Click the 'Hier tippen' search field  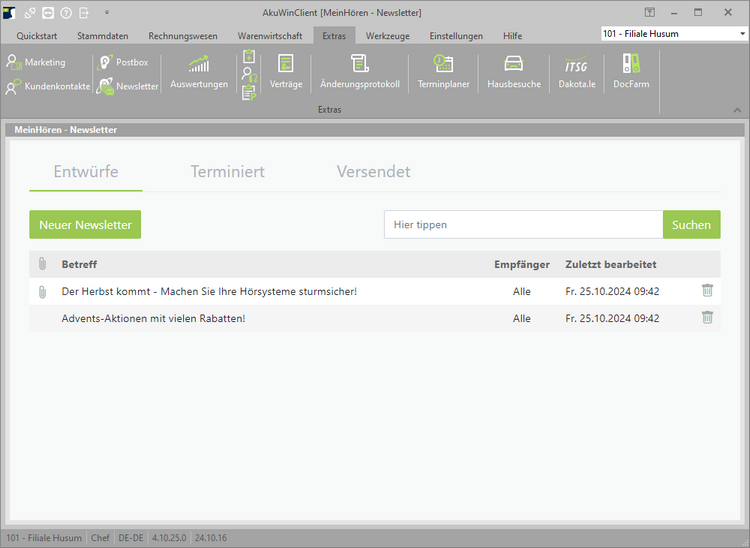(x=523, y=225)
